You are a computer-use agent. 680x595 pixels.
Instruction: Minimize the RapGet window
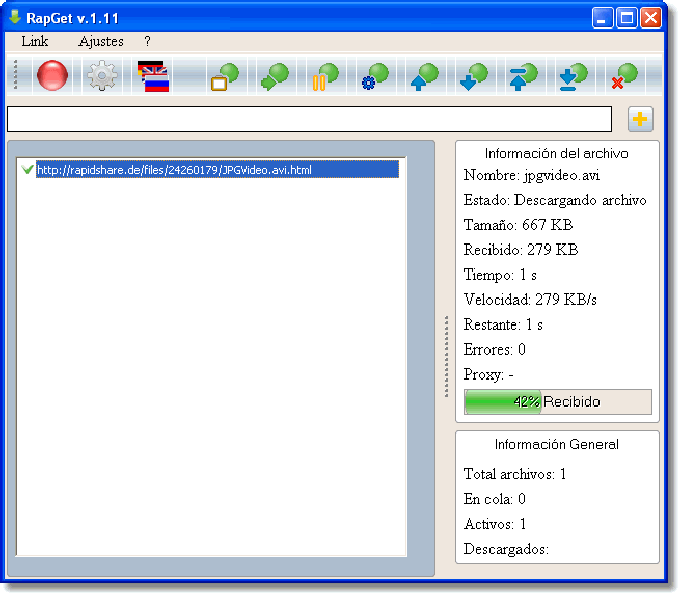pyautogui.click(x=602, y=18)
